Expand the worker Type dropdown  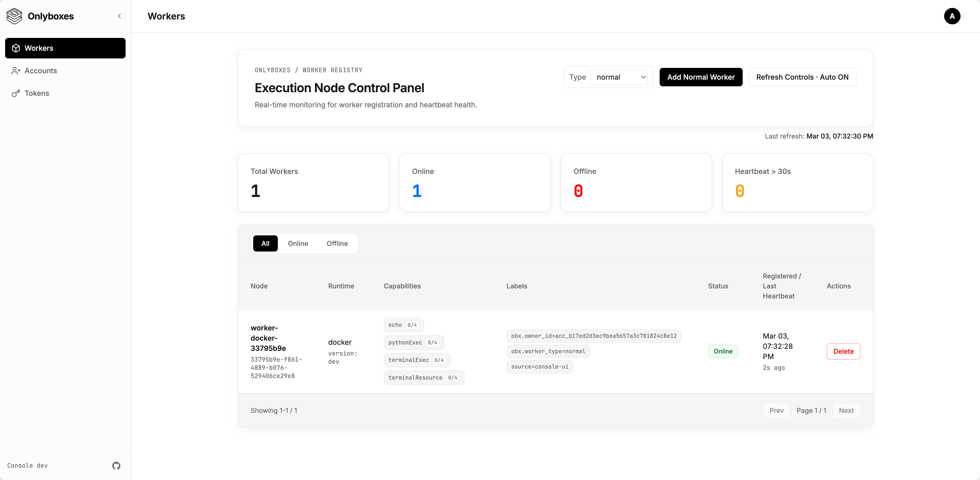pos(620,77)
